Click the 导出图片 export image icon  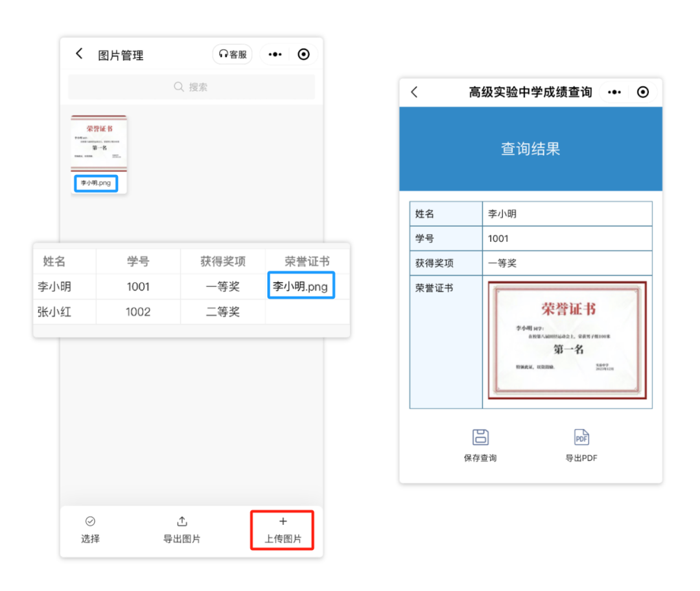tap(181, 520)
